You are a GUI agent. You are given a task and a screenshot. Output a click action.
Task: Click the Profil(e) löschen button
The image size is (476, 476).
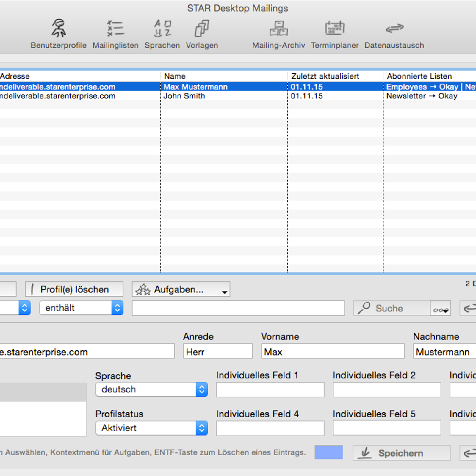74,289
